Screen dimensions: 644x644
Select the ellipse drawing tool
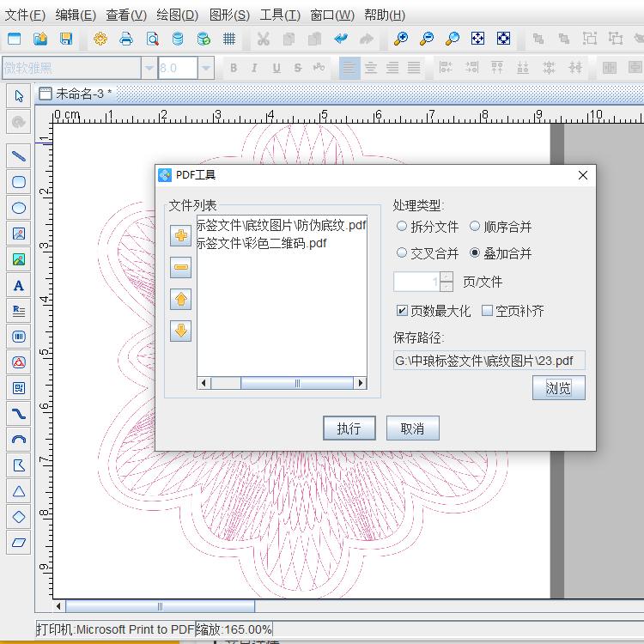[18, 208]
